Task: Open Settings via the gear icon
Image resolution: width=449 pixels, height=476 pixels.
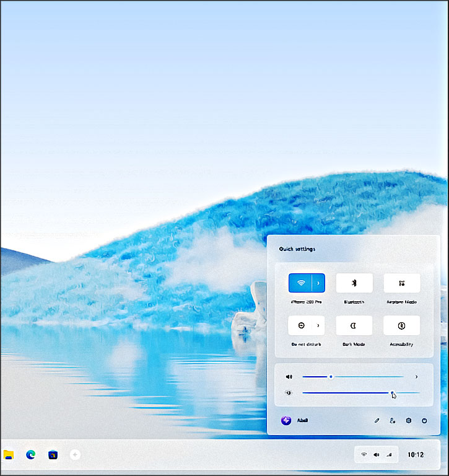Action: click(x=409, y=420)
